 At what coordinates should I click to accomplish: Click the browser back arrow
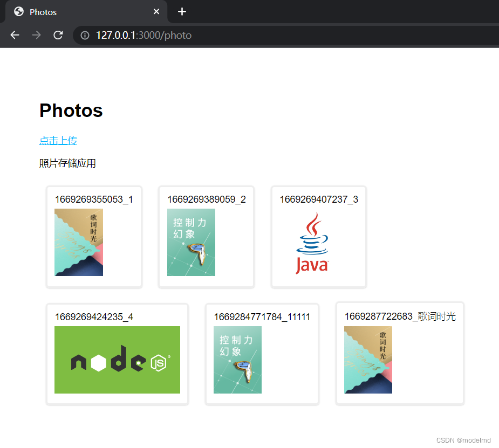pos(15,35)
